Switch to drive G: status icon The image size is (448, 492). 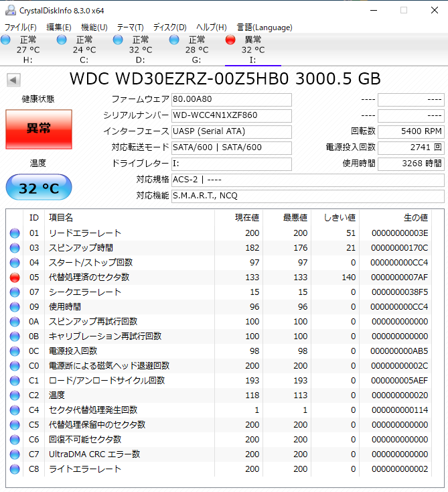175,40
